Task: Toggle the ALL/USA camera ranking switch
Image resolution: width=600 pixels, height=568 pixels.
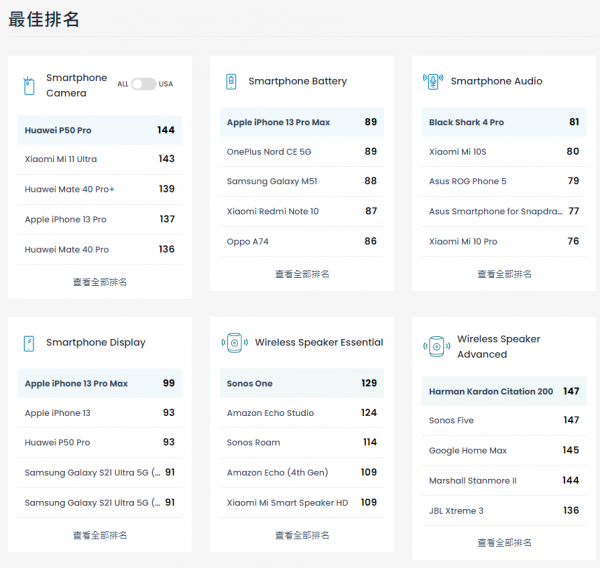Action: 144,84
